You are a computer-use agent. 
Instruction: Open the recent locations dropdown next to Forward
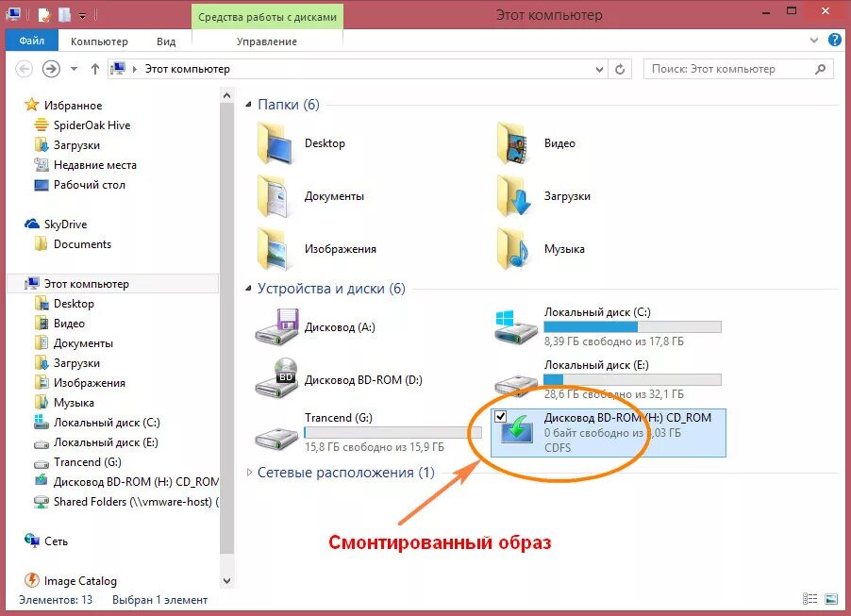(74, 69)
